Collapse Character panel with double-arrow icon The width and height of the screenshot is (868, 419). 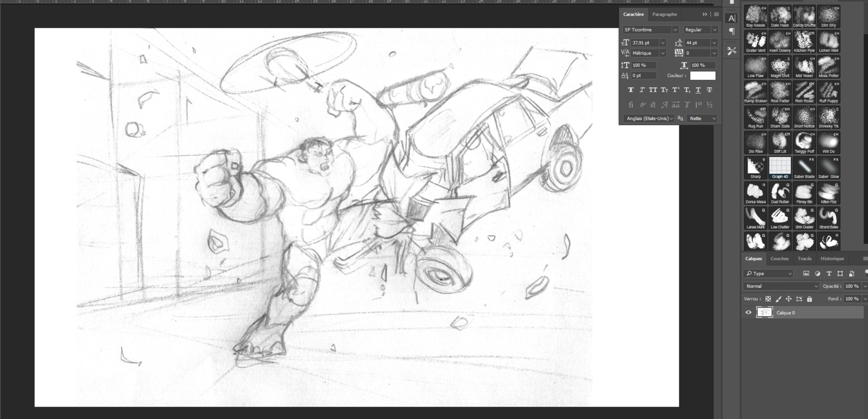pyautogui.click(x=705, y=15)
